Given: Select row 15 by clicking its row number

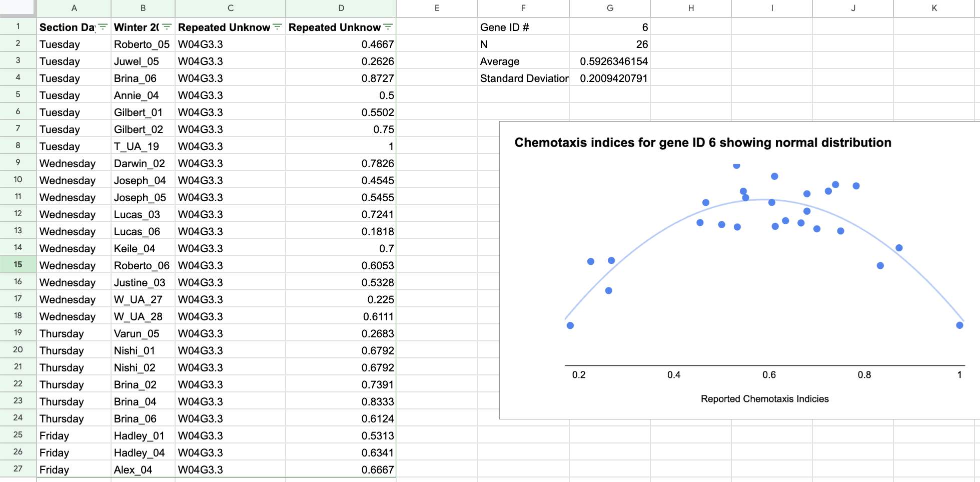Looking at the screenshot, I should point(18,265).
